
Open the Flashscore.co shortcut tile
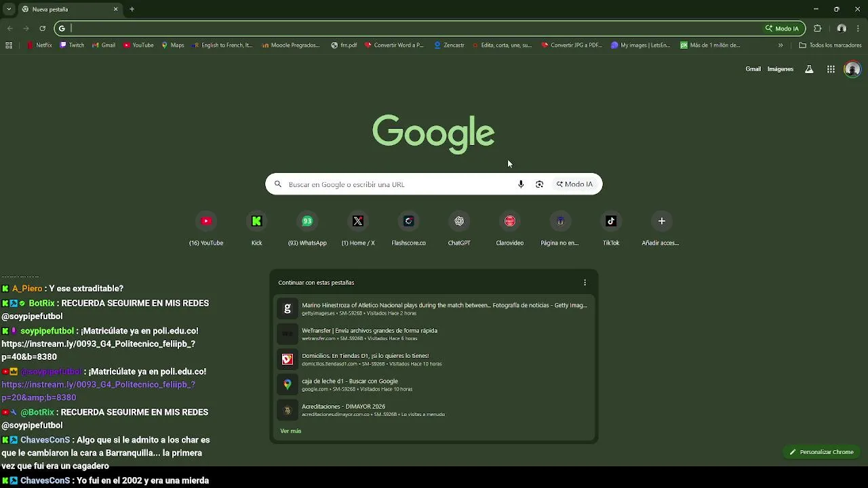[x=408, y=229]
